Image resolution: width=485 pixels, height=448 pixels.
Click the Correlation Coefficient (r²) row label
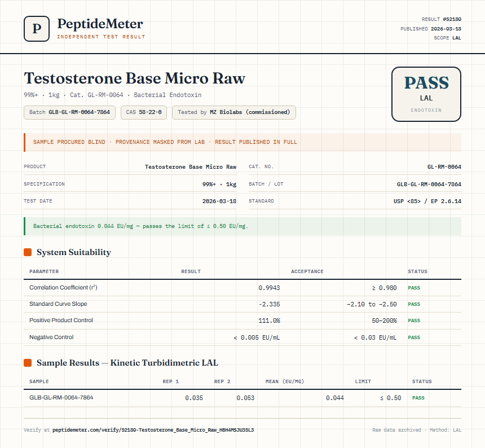pos(63,287)
